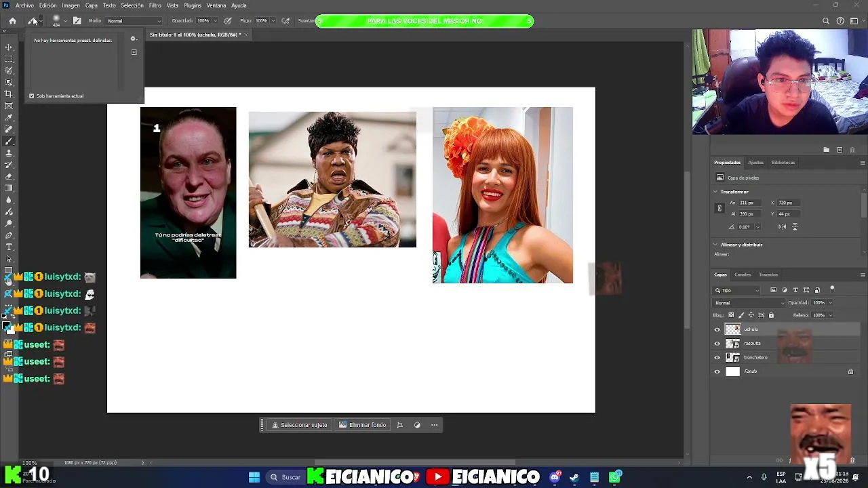This screenshot has width=868, height=488.
Task: Select the Clone Stamp tool
Action: [9, 153]
